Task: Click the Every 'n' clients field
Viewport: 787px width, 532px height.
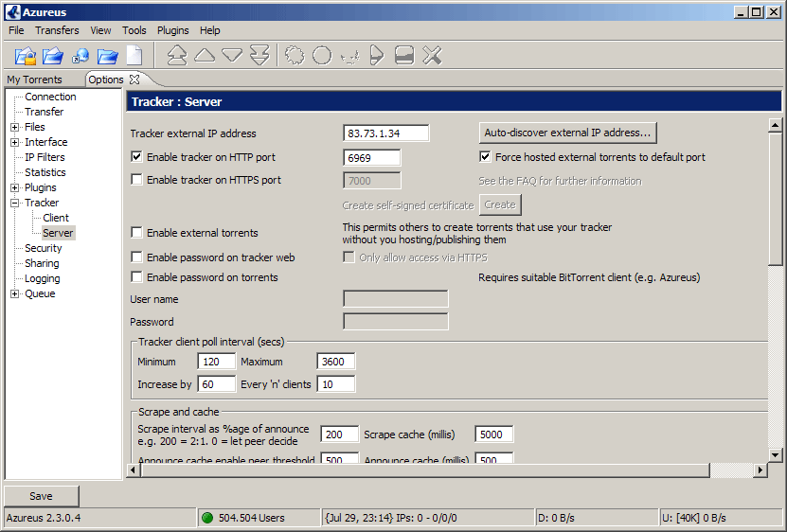Action: pyautogui.click(x=336, y=384)
